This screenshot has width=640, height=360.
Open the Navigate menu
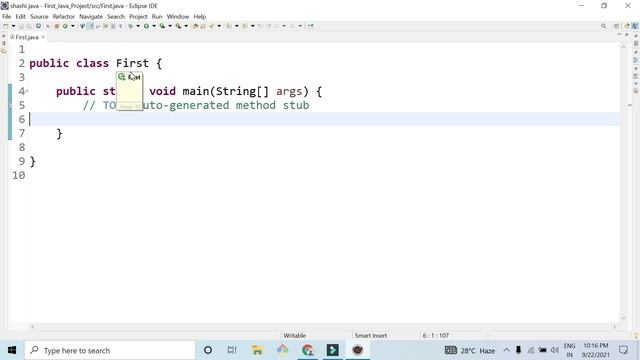(x=91, y=16)
